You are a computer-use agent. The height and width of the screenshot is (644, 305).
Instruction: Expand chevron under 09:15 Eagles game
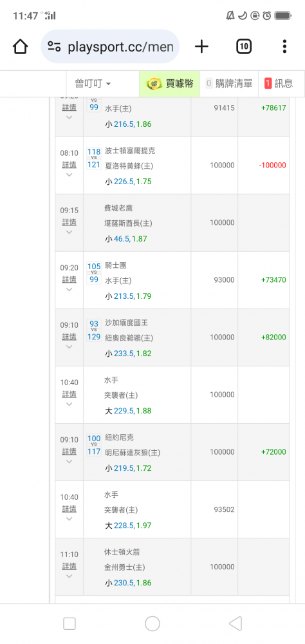pos(69,232)
